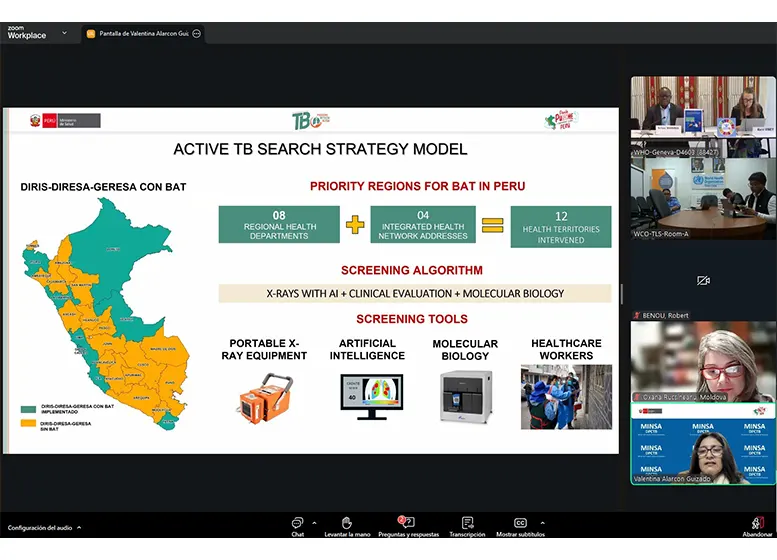
Task: Click Levantar la mano (raise hand) icon
Action: click(346, 525)
